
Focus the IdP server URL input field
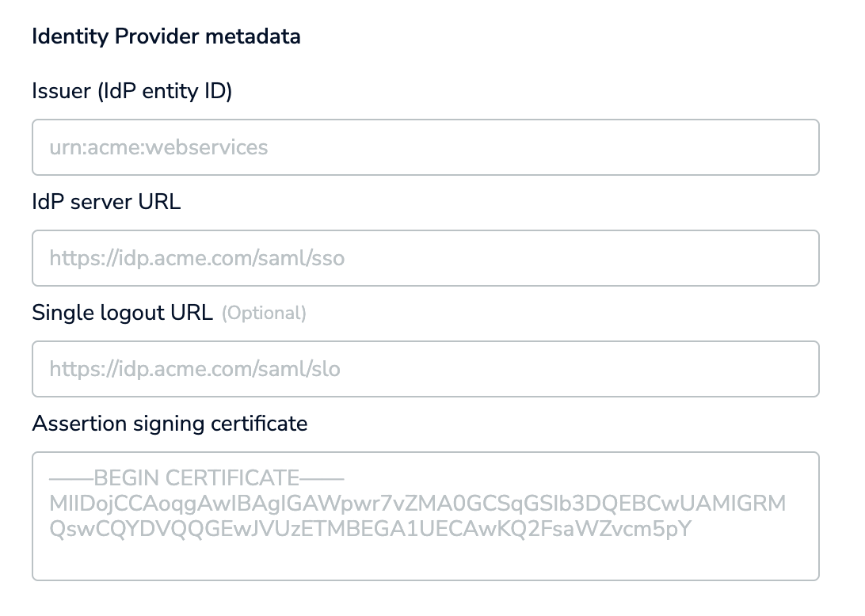tap(425, 258)
